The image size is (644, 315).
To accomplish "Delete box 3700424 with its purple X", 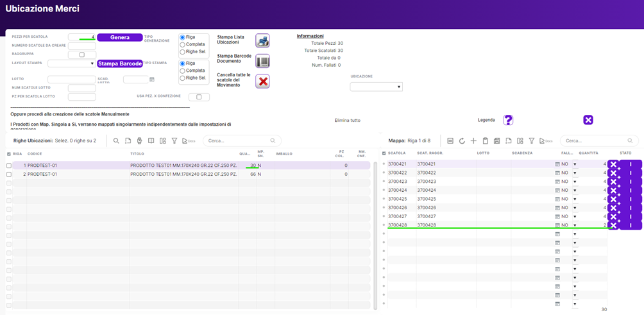I will coord(613,190).
